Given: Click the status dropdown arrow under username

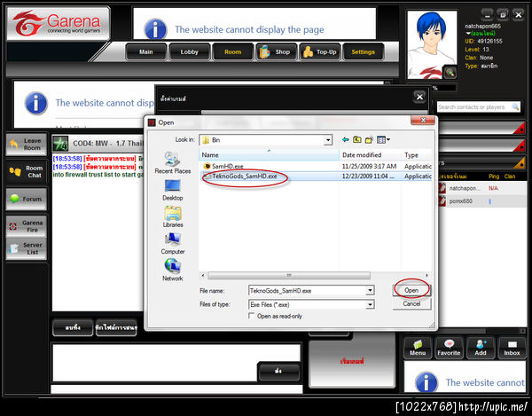Looking at the screenshot, I should point(468,34).
